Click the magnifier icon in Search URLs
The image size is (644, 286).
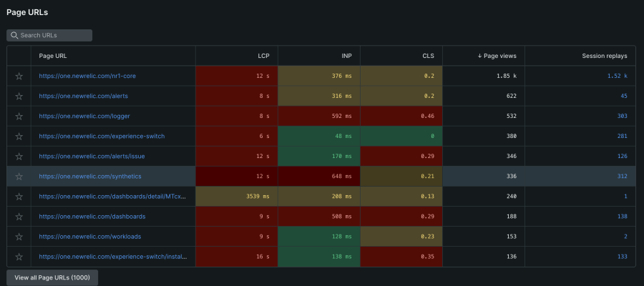tap(14, 35)
